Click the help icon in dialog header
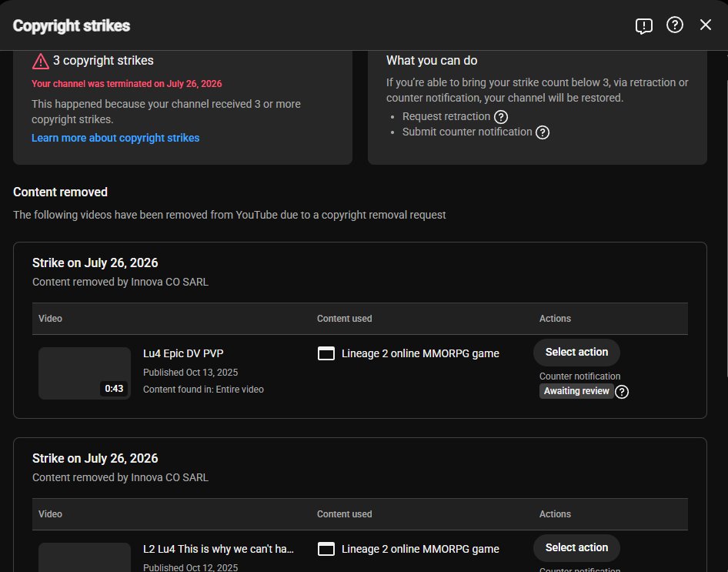The width and height of the screenshot is (728, 572). click(x=674, y=25)
